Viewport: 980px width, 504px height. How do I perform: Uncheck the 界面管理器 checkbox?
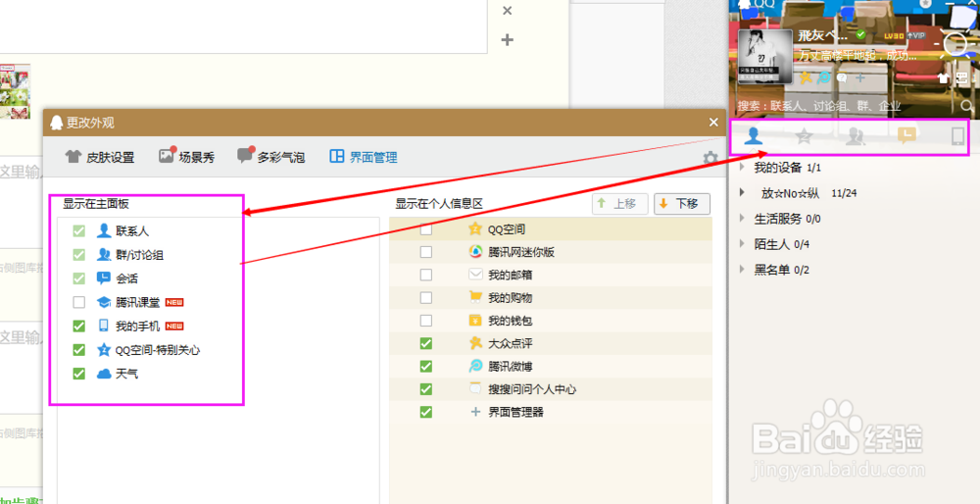[425, 412]
